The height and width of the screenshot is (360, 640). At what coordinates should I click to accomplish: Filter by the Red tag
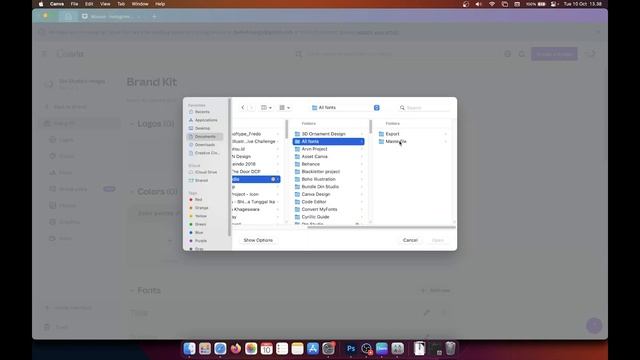click(198, 200)
